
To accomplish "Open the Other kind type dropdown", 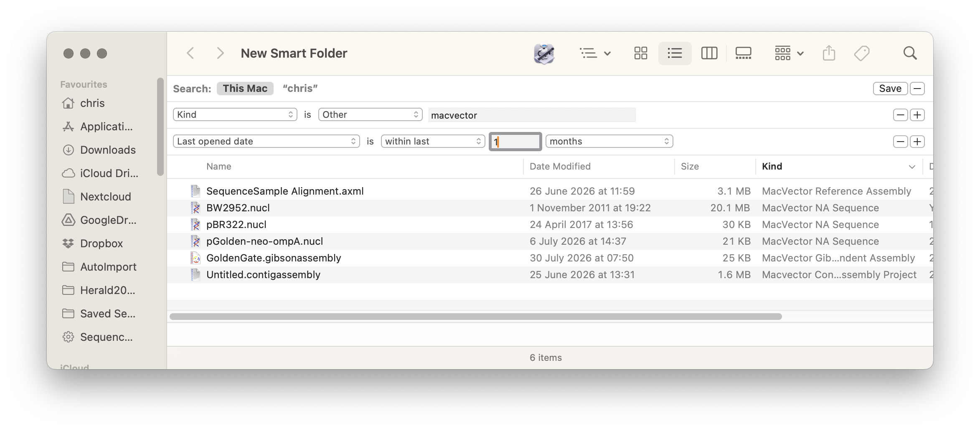I will pyautogui.click(x=370, y=115).
